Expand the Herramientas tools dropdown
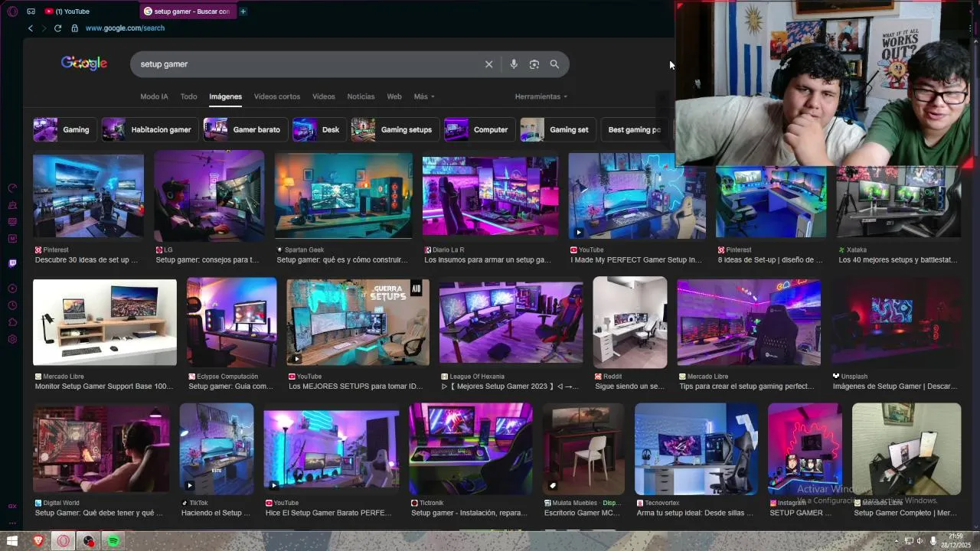 point(541,96)
